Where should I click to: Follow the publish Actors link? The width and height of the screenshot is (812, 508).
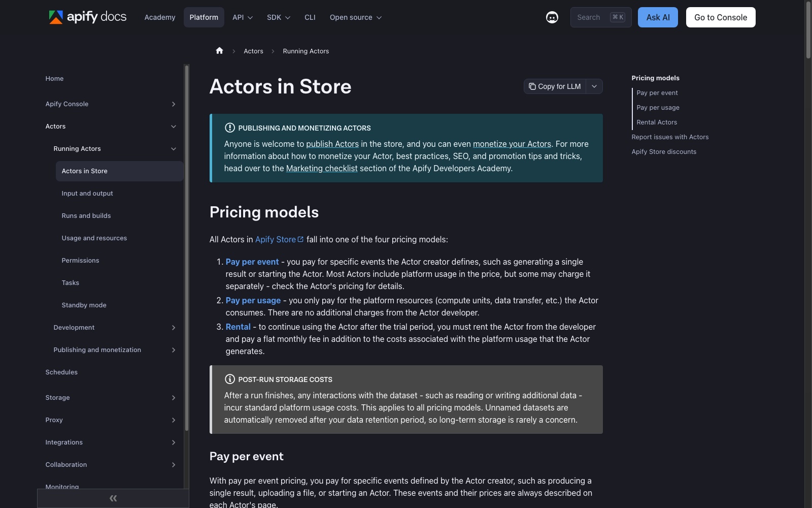332,144
